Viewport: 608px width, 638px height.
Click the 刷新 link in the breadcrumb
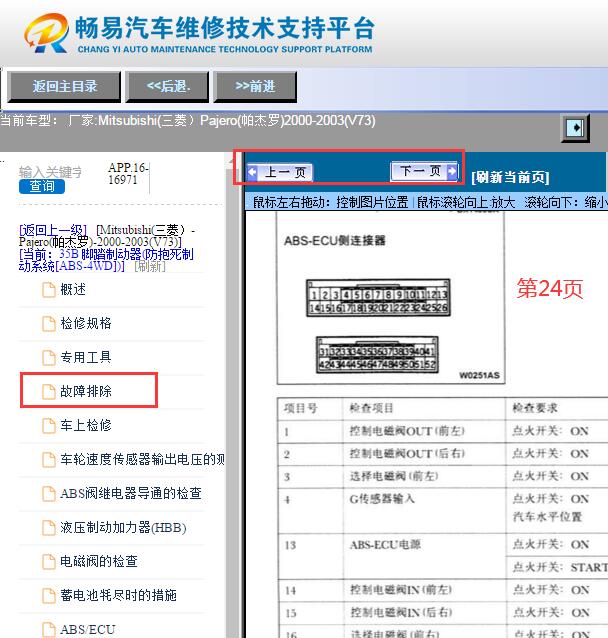(150, 267)
